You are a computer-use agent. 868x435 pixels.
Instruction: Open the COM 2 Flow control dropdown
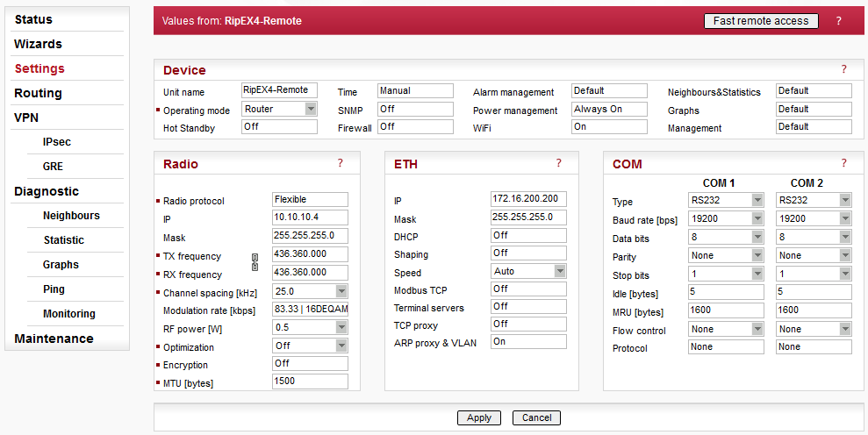pyautogui.click(x=814, y=329)
